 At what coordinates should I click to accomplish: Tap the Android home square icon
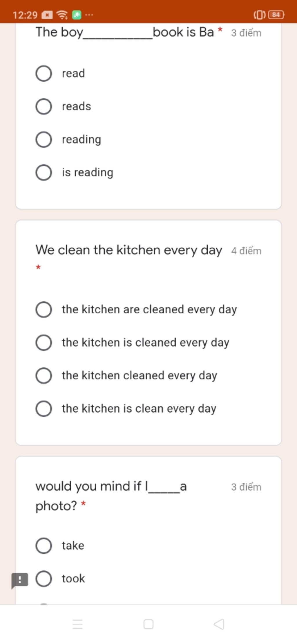point(148,624)
